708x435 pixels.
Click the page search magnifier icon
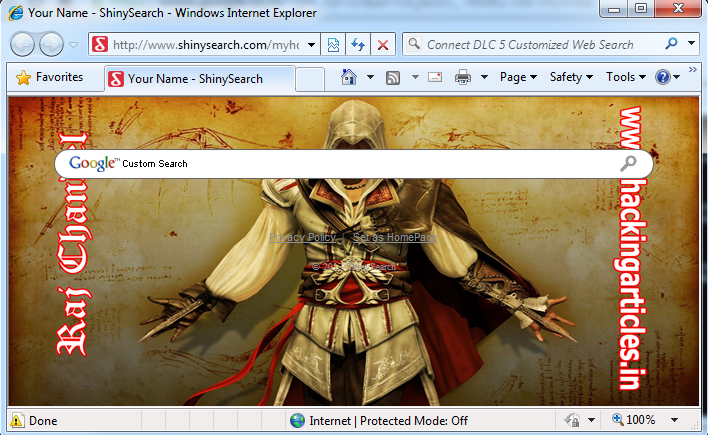point(628,164)
